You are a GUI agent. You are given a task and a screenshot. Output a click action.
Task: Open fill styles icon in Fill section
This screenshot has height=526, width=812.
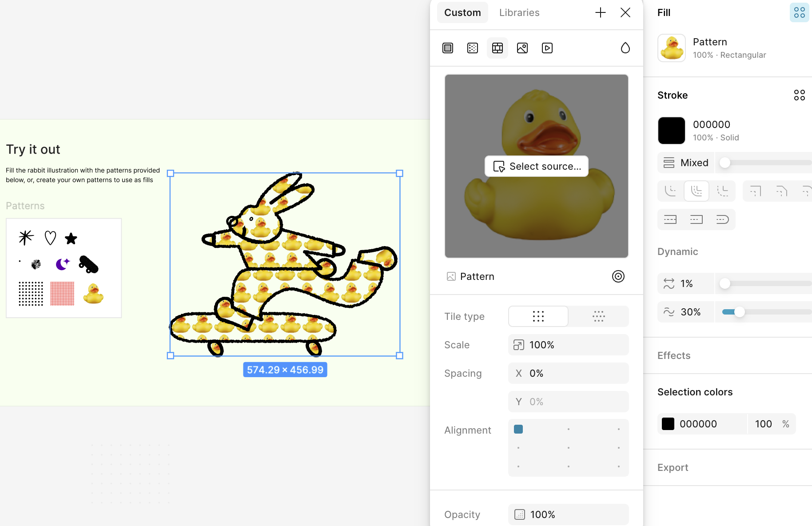tap(800, 12)
